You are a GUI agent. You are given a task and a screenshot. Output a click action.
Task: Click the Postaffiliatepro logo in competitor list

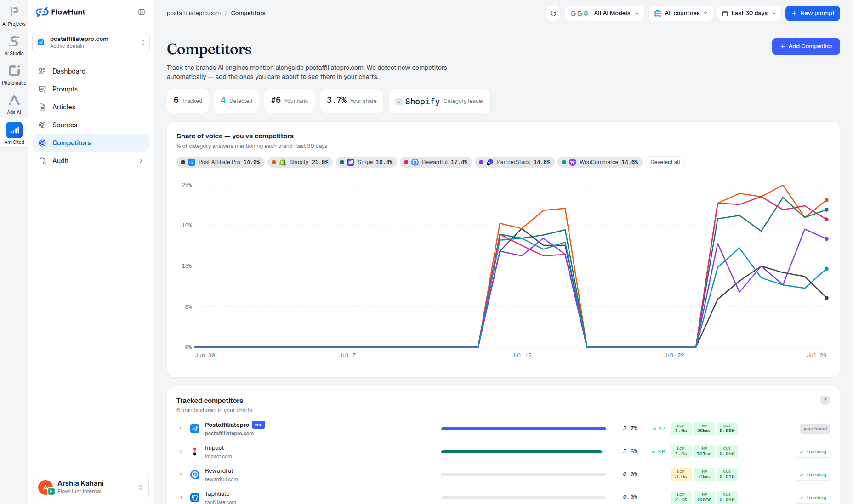click(195, 429)
